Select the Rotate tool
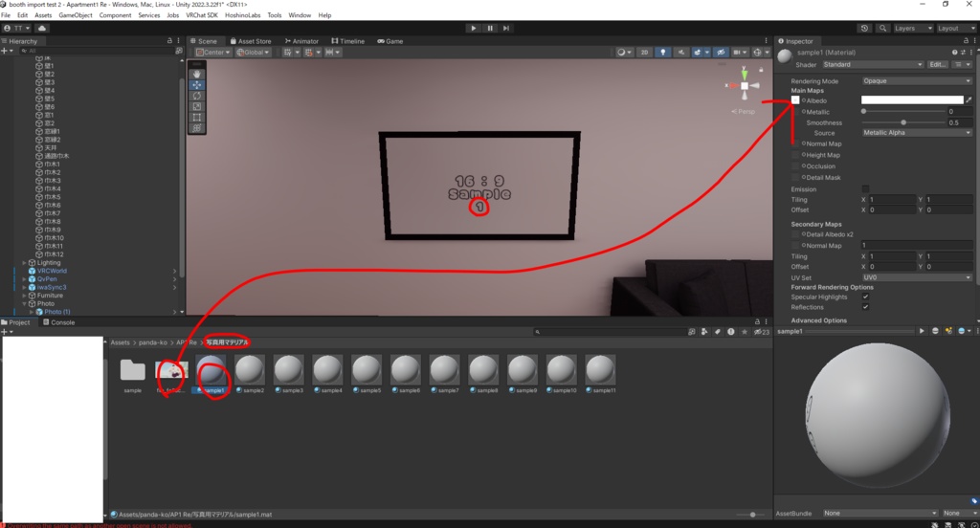 197,96
